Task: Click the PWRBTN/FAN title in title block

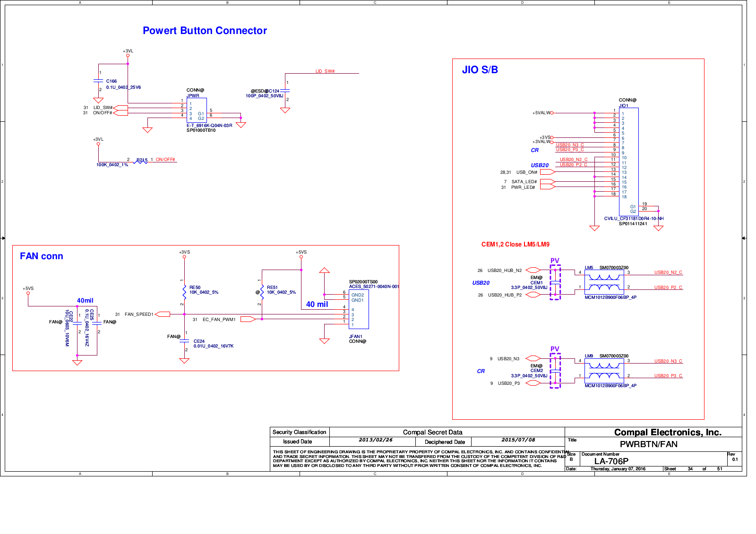Action: click(648, 444)
